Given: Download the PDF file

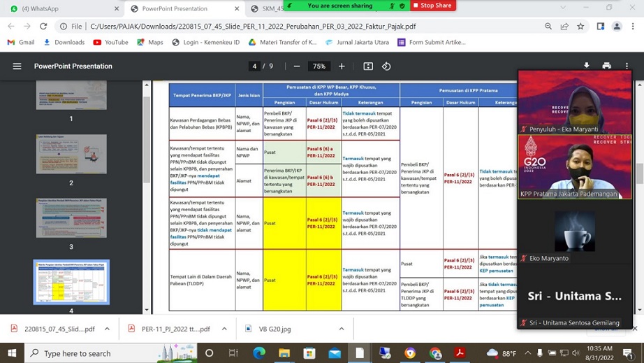Looking at the screenshot, I should tap(586, 66).
